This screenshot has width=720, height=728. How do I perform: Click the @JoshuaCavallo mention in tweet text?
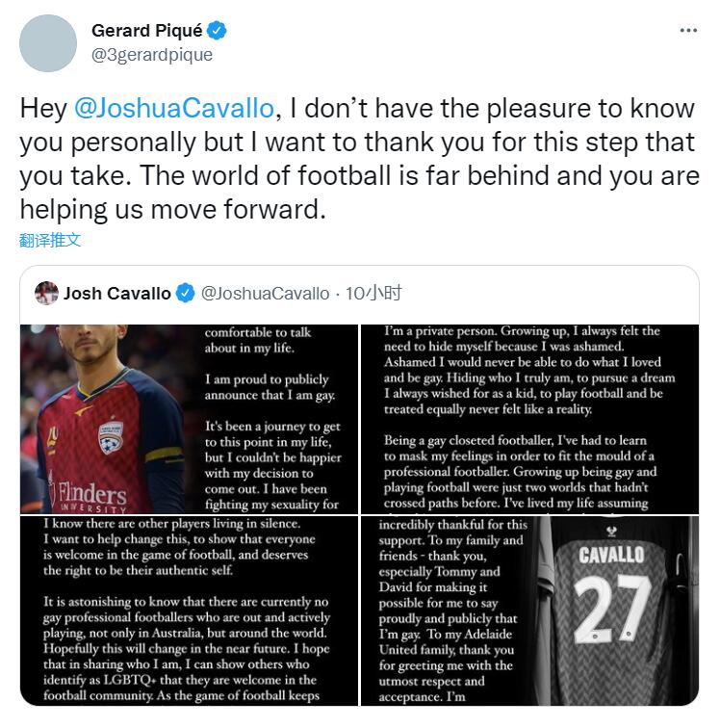click(174, 108)
